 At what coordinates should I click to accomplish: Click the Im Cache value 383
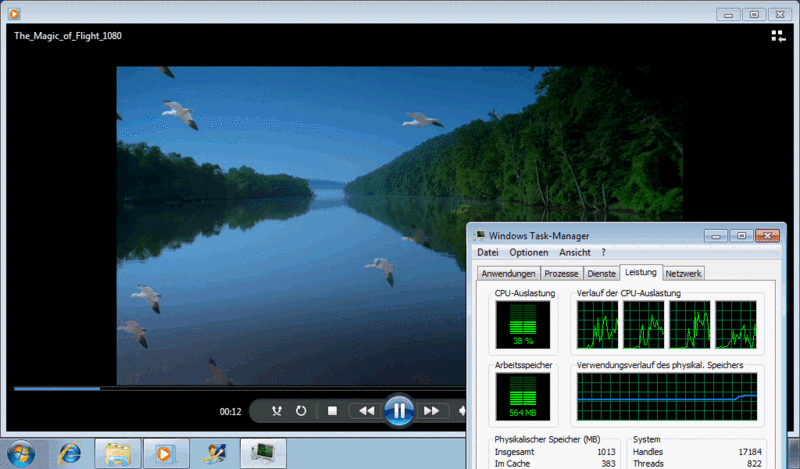(608, 463)
